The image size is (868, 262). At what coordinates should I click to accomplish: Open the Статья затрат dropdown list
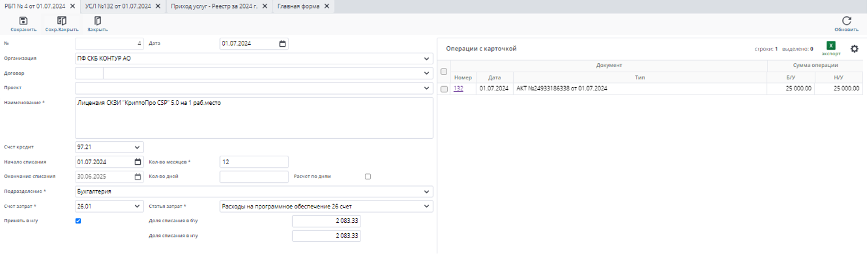point(426,207)
